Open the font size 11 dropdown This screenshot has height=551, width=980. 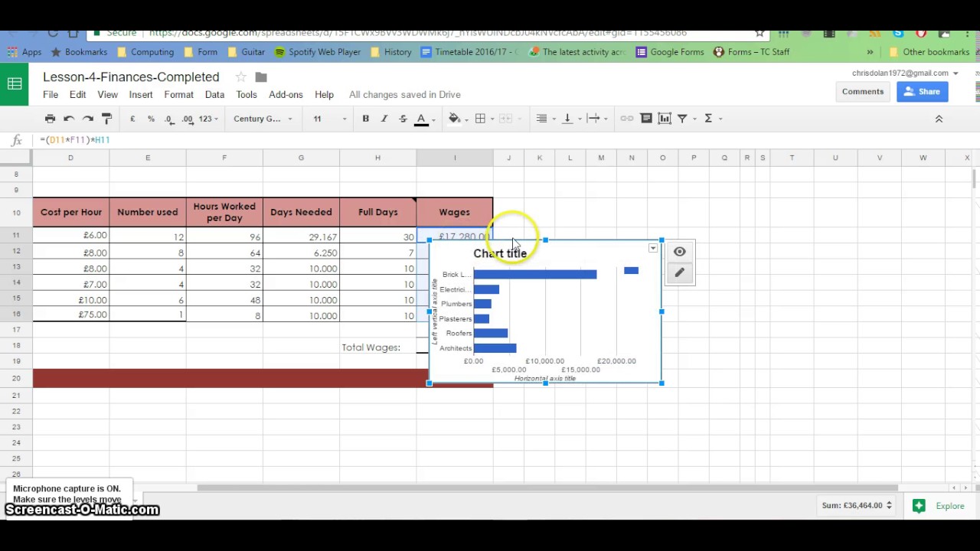pyautogui.click(x=329, y=119)
